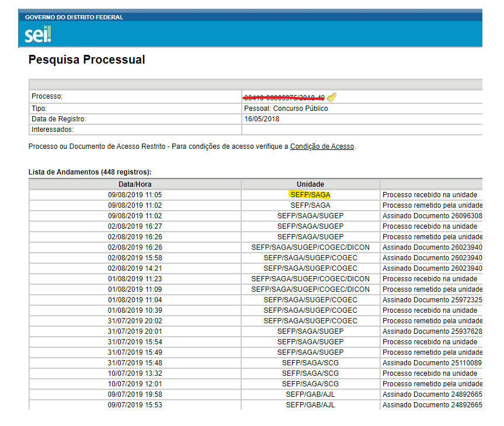
Task: Click the SEFP/SAGA cell in the 09/08/2019 11:02 'remetido' row
Action: (x=310, y=205)
